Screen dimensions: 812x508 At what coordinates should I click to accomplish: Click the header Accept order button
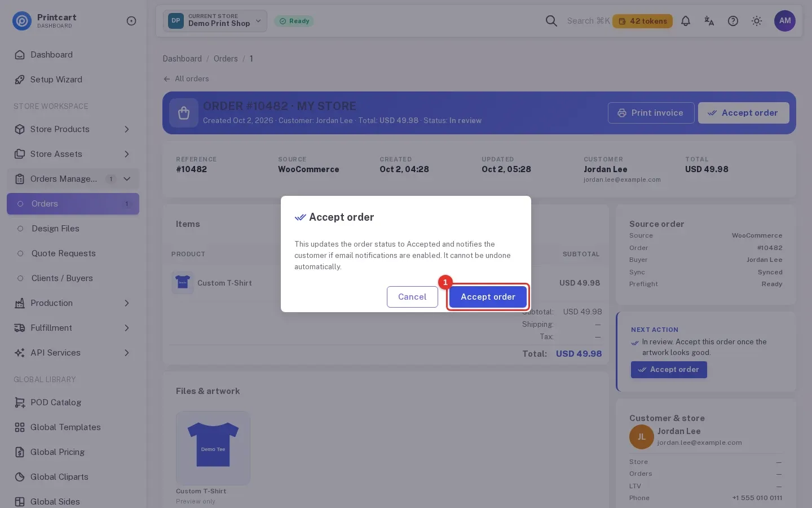point(744,113)
